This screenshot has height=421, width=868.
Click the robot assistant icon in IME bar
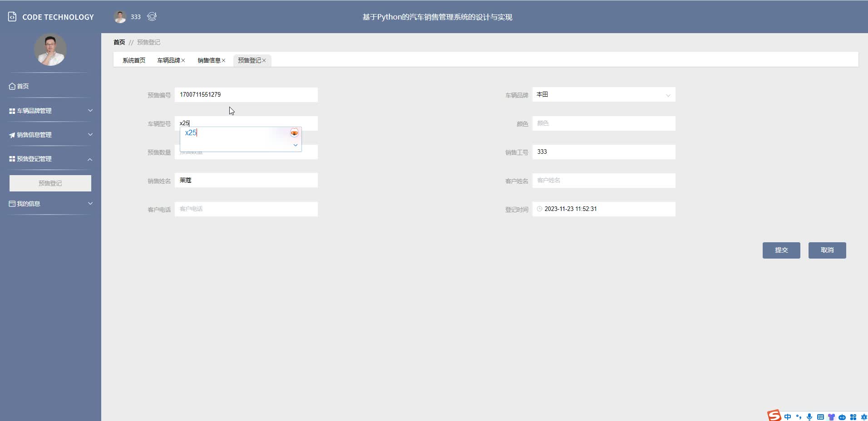coord(842,416)
